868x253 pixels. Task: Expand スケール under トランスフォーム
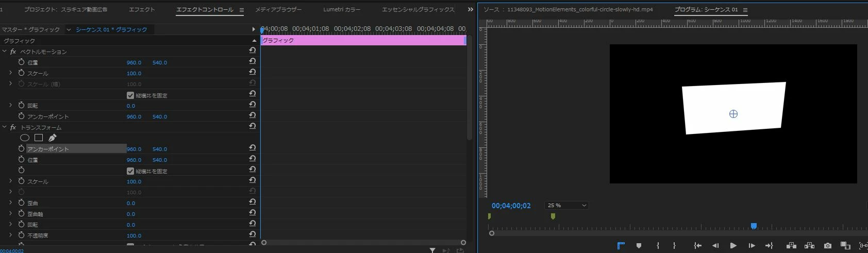click(10, 181)
